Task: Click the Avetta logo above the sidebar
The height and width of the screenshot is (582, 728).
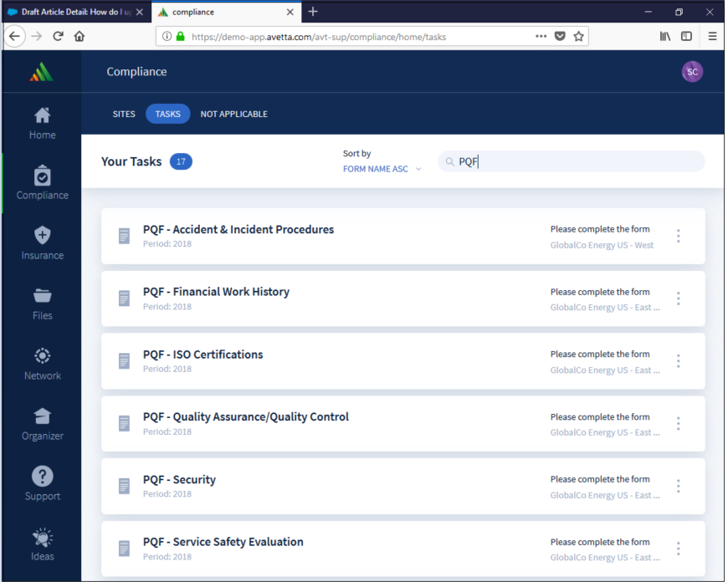Action: [x=40, y=72]
